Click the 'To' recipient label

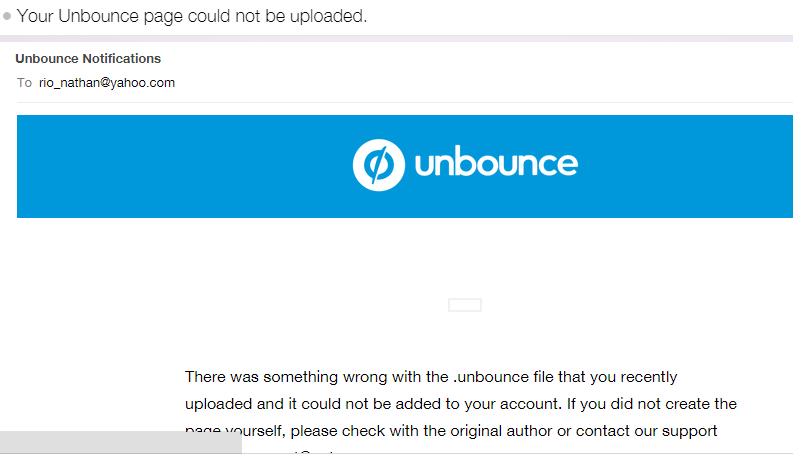[x=24, y=83]
